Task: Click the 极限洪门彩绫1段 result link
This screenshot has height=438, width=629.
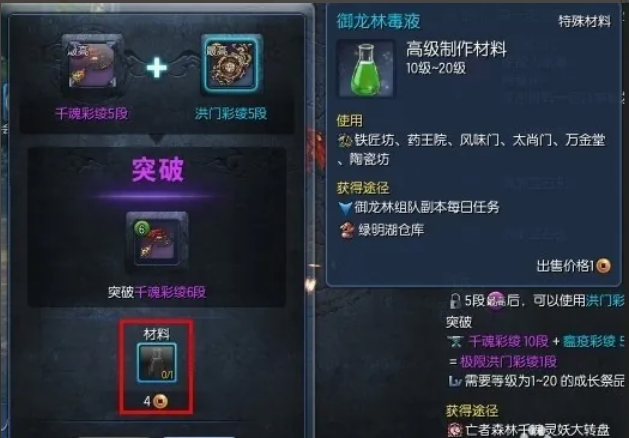Action: click(x=508, y=361)
